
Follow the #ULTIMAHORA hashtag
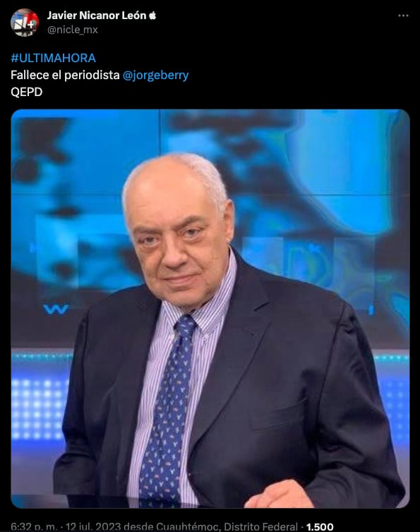53,58
